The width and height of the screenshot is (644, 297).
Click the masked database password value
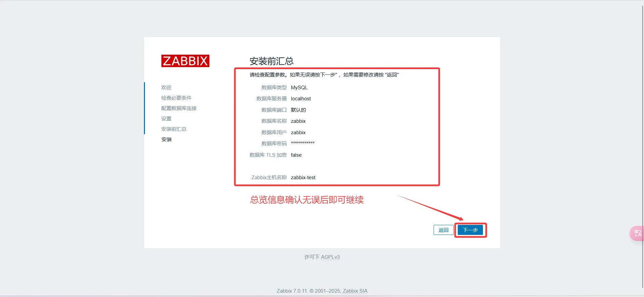click(x=302, y=143)
